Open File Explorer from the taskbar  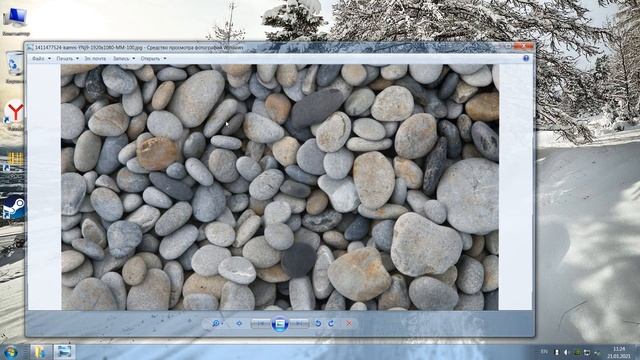[x=40, y=352]
